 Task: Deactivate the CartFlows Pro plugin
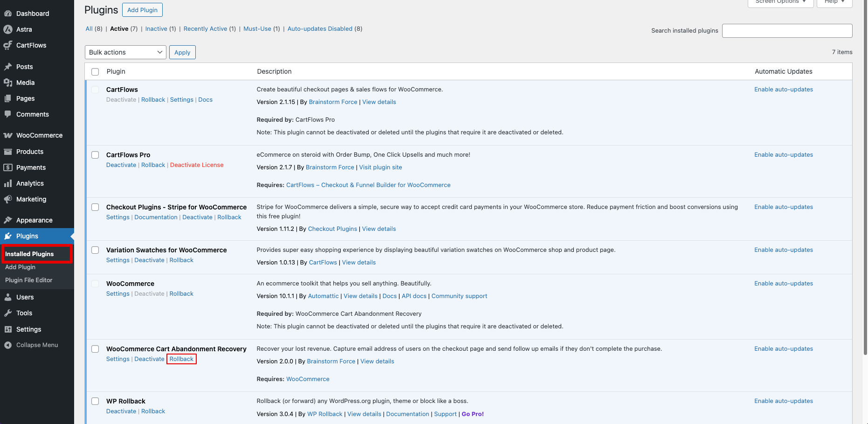coord(121,165)
